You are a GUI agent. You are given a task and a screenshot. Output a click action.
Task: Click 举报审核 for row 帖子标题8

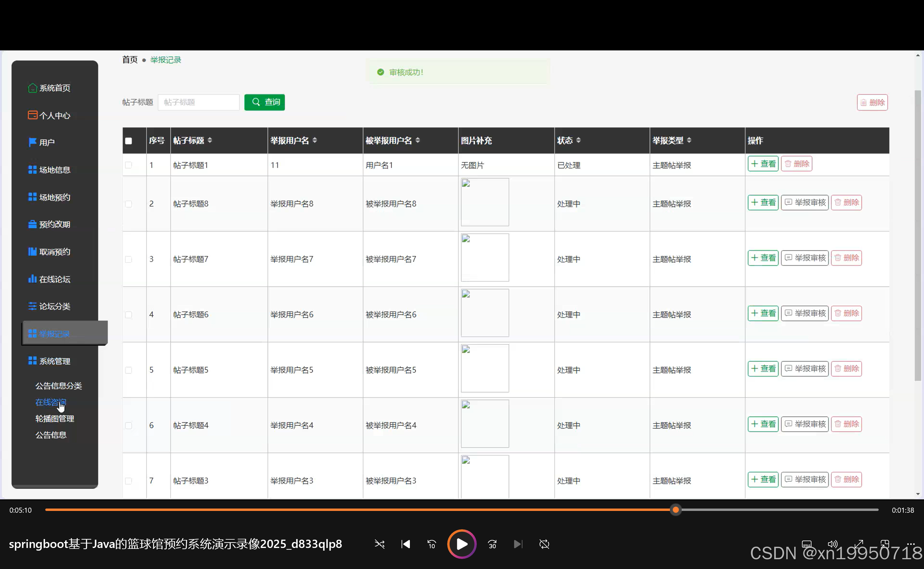point(805,202)
